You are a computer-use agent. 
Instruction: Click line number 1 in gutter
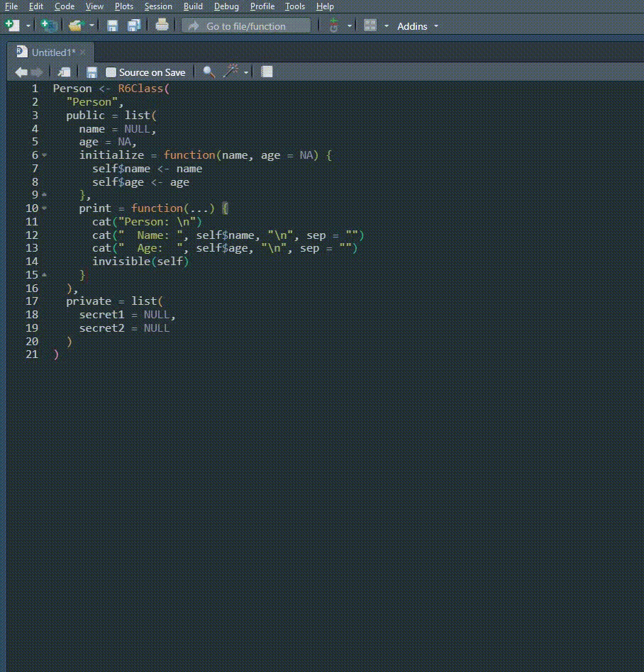tap(35, 89)
